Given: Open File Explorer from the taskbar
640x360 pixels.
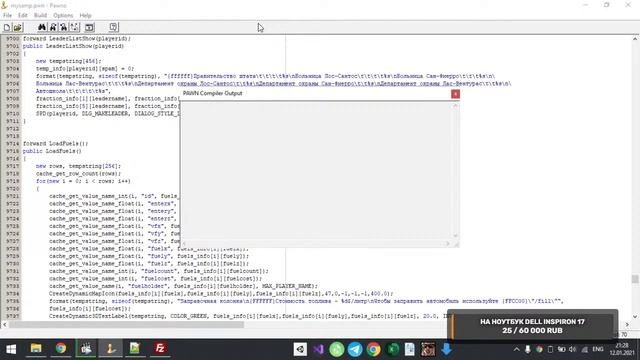Looking at the screenshot, I should click(36, 349).
